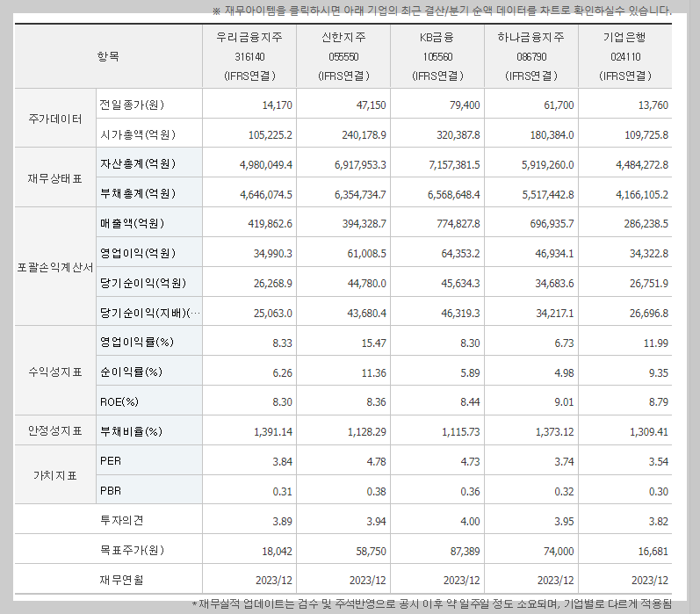Click the 신한지주 column header

tap(343, 56)
